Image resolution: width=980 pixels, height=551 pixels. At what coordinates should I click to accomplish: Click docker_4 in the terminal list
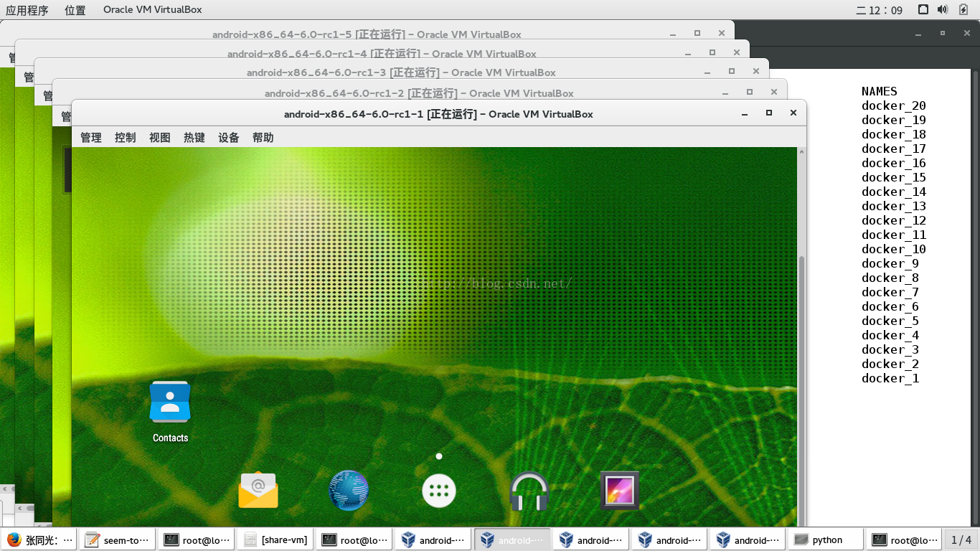tap(890, 335)
